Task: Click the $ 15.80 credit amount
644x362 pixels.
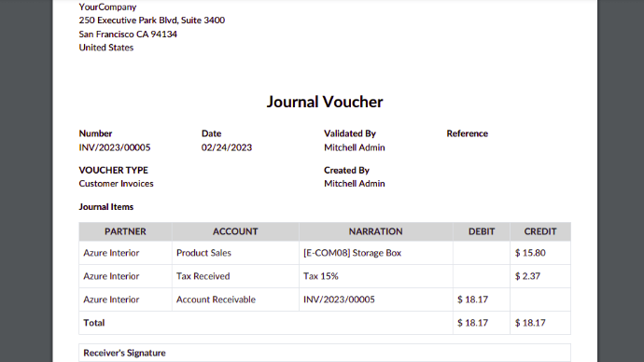Action: (530, 253)
